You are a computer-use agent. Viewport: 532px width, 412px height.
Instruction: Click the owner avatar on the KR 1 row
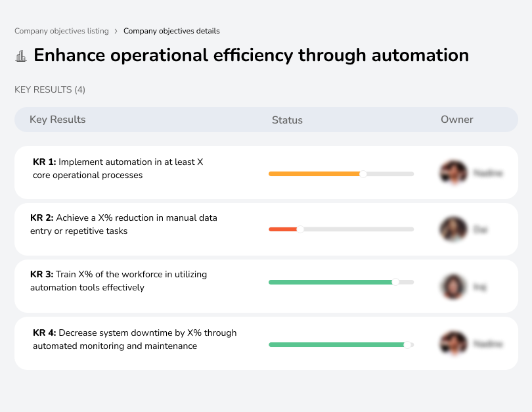click(453, 172)
